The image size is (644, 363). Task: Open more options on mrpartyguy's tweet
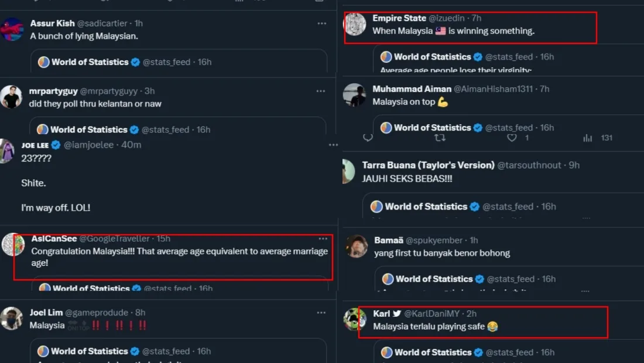coord(321,91)
